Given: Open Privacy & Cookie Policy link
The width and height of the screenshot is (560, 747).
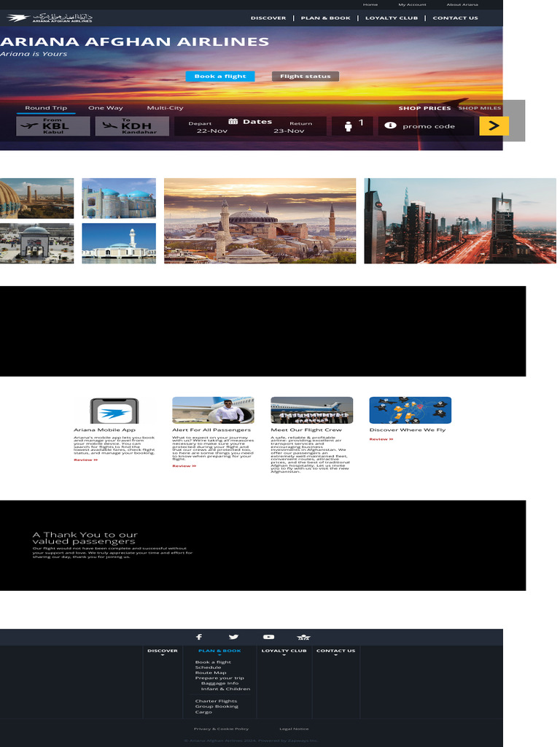Looking at the screenshot, I should pos(222,729).
